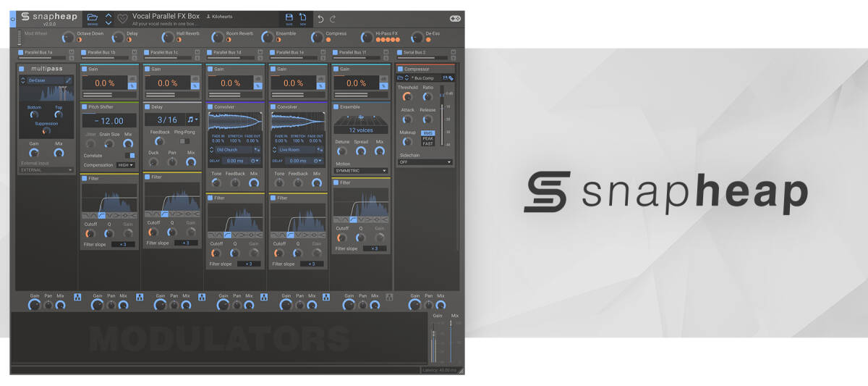Click the Hall Reverb macro knob
Image resolution: width=868 pixels, height=386 pixels.
pos(168,37)
